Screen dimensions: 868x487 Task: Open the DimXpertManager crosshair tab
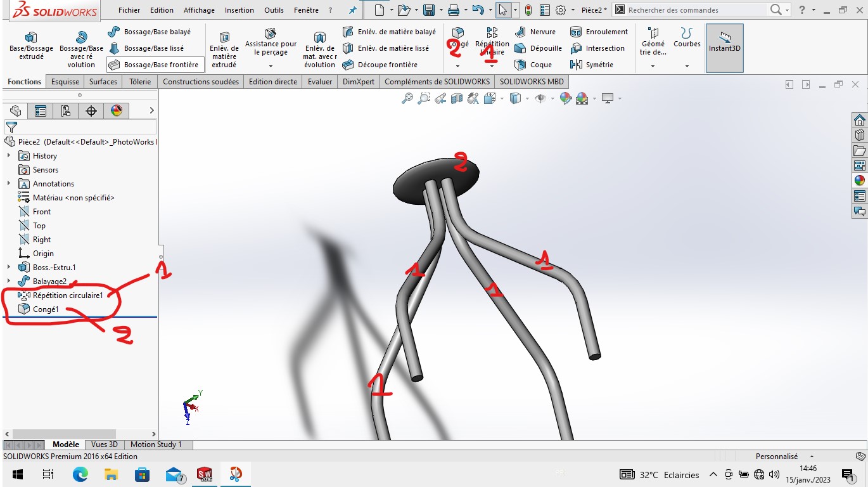pyautogui.click(x=91, y=111)
